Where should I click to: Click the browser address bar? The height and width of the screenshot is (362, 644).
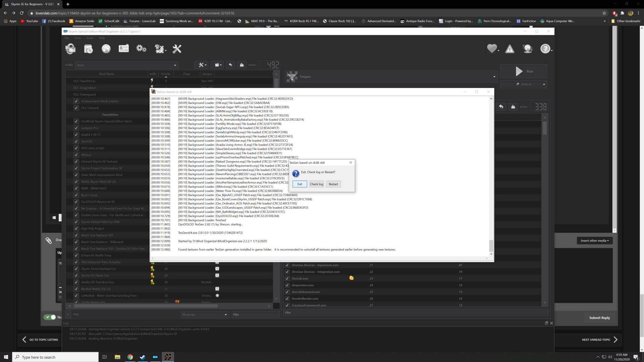315,13
